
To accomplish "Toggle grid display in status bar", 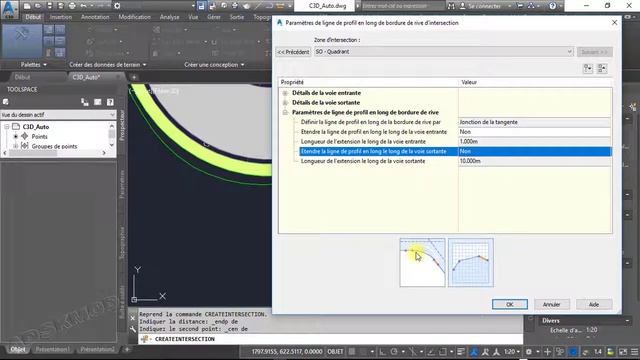I will click(352, 351).
